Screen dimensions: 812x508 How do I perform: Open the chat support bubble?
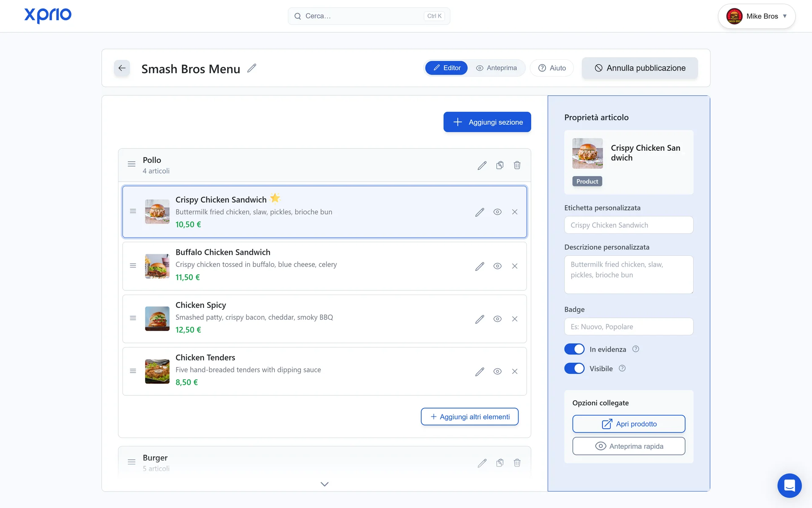point(789,485)
